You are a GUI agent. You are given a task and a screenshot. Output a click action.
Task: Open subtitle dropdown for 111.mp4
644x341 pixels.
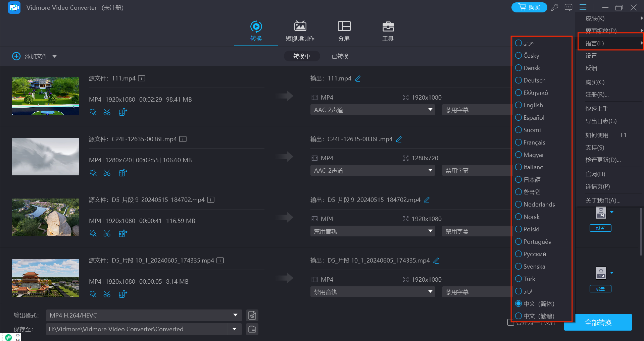(x=477, y=110)
